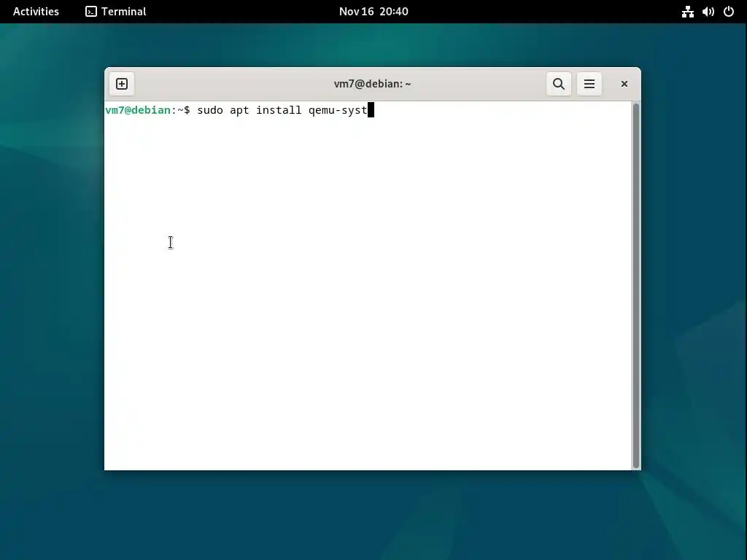Open the terminal hamburger menu
The height and width of the screenshot is (560, 747).
[589, 84]
